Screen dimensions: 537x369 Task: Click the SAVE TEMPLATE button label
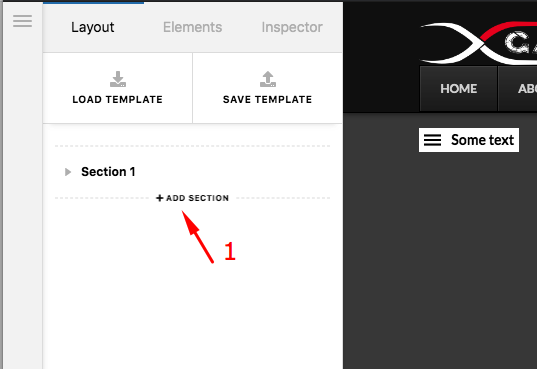[267, 99]
